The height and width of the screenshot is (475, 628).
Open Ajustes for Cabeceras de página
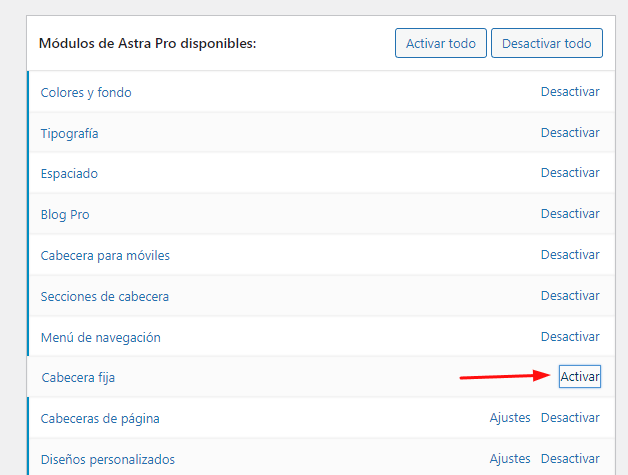point(510,418)
